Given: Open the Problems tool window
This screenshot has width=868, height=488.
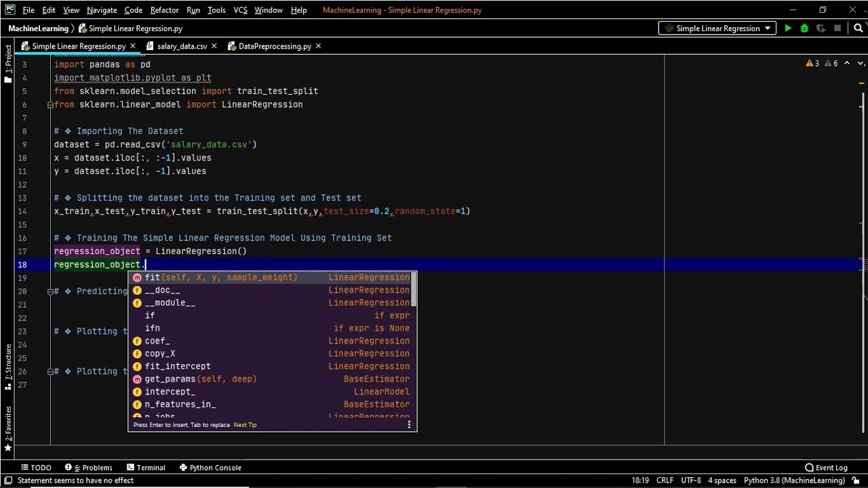Looking at the screenshot, I should tap(89, 468).
